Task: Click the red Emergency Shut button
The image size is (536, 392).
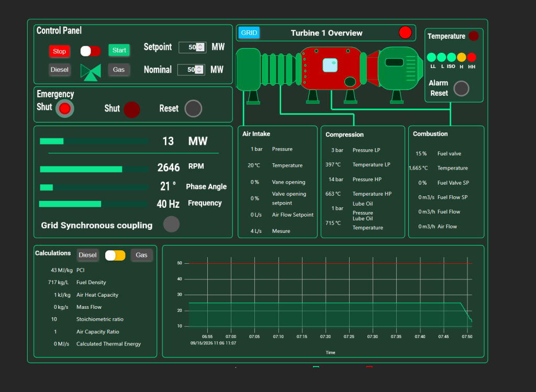Action: (64, 109)
